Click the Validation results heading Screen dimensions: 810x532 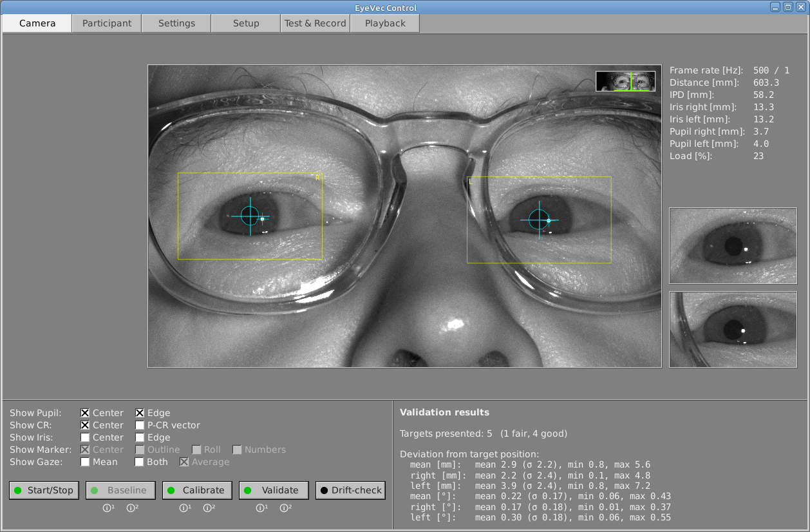pyautogui.click(x=444, y=412)
